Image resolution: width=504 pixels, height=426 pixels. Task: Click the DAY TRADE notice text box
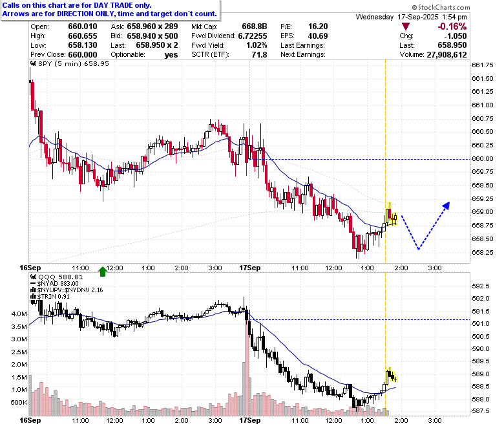tap(110, 10)
